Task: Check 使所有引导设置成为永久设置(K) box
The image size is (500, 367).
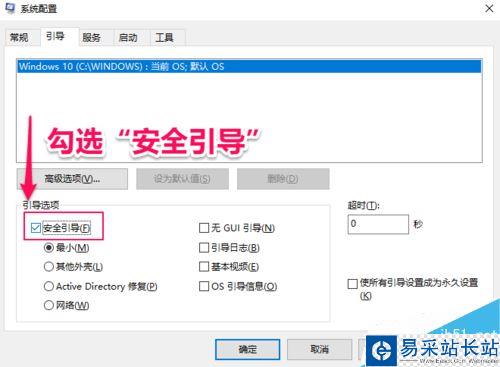Action: pyautogui.click(x=352, y=284)
